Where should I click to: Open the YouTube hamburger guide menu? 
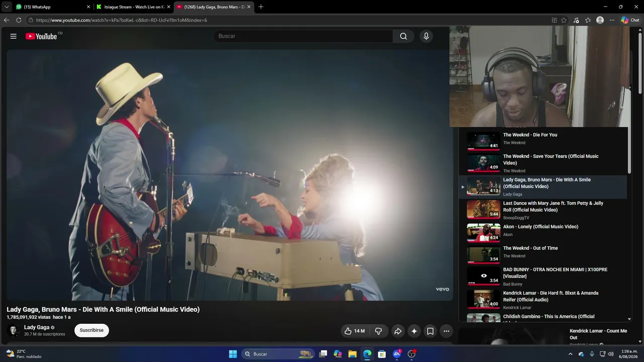pos(14,36)
